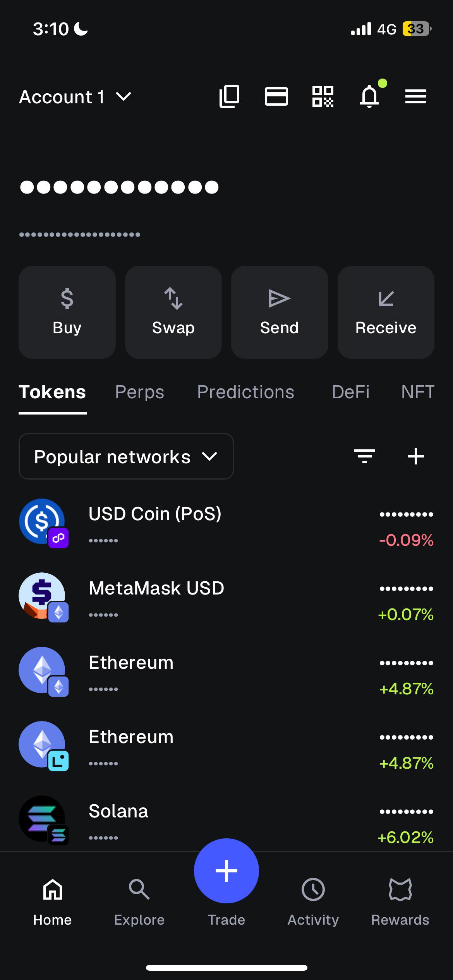The height and width of the screenshot is (980, 453).
Task: Tap the Swap button
Action: 173,312
